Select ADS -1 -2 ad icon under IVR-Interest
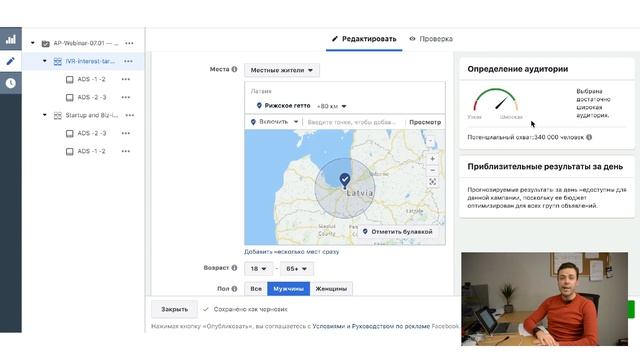 70,79
